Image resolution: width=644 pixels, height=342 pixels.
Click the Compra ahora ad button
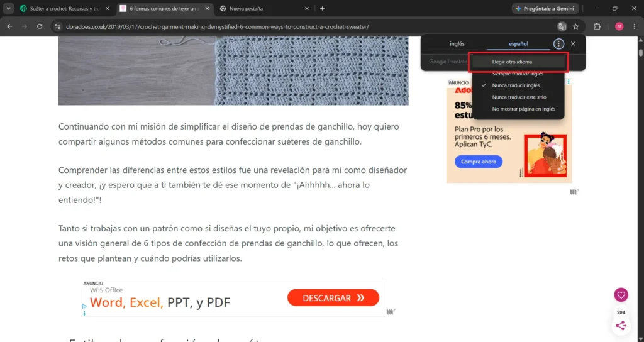click(479, 162)
